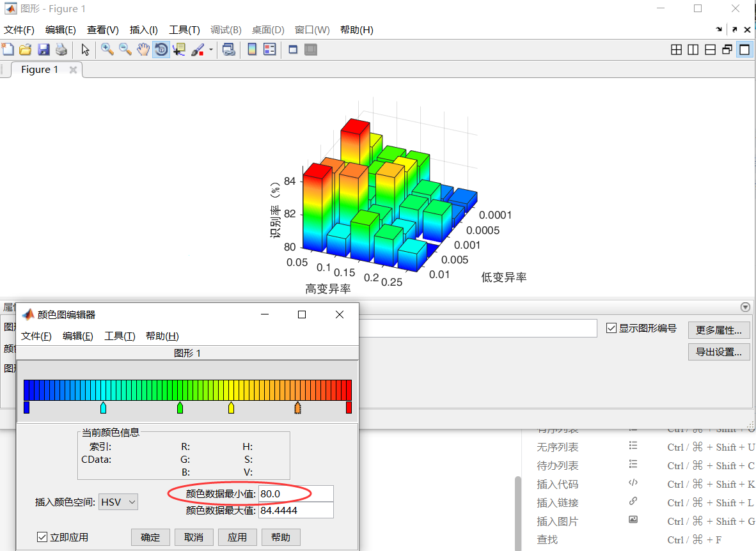Click the 帮助 button in colormap editor
Image resolution: width=756 pixels, height=551 pixels.
pyautogui.click(x=281, y=537)
